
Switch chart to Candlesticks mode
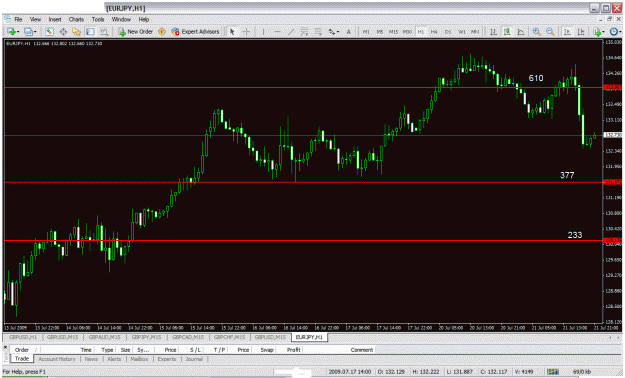(x=507, y=32)
